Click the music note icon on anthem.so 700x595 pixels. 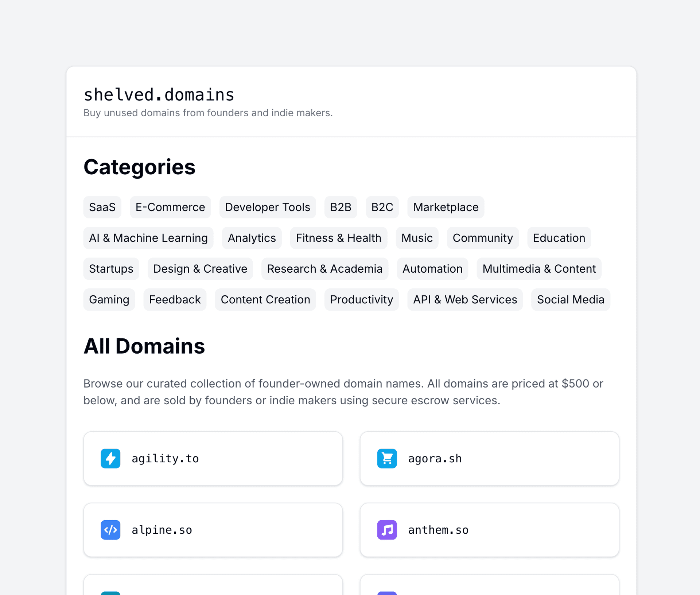(x=387, y=530)
